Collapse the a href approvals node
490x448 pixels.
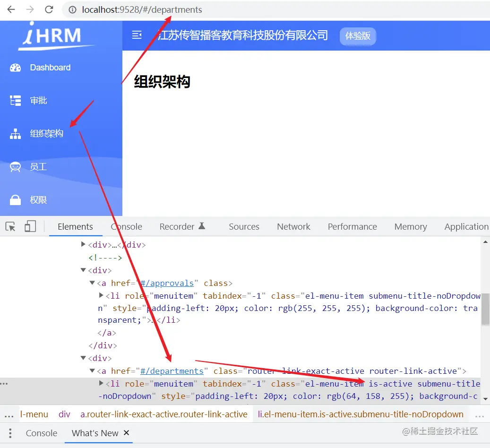point(92,283)
